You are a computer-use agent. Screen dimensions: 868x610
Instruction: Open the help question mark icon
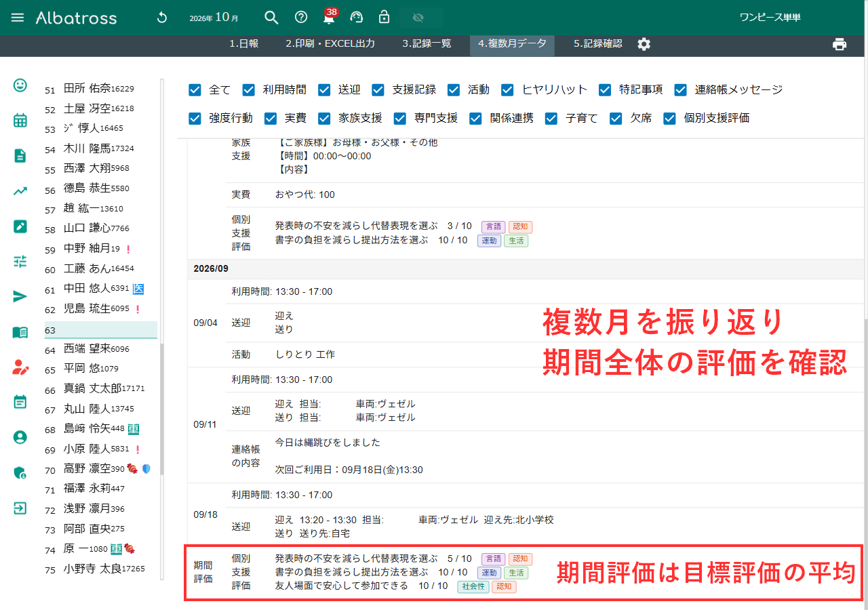tap(301, 18)
